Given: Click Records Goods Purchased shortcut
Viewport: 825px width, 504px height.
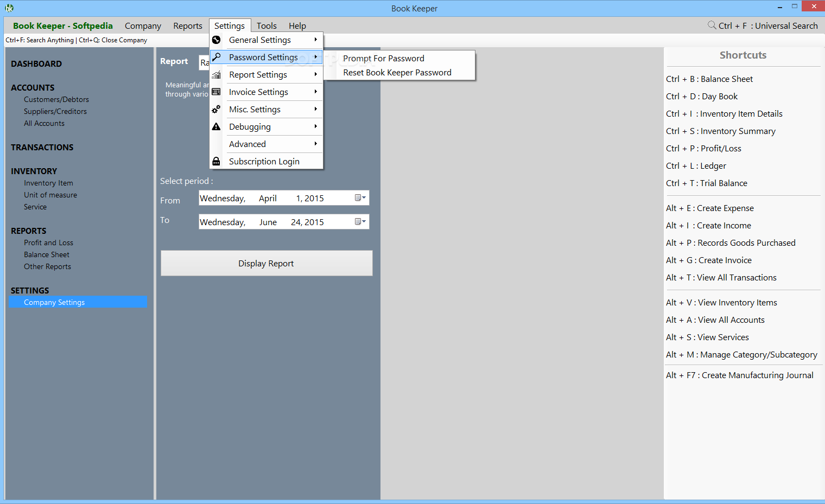Looking at the screenshot, I should (731, 243).
